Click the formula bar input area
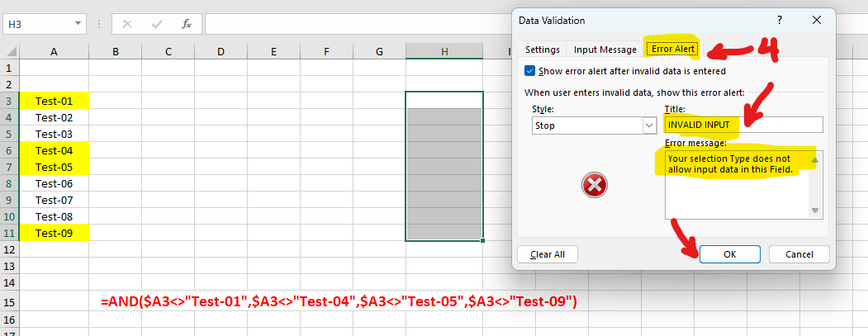This screenshot has width=868, height=336. pos(358,25)
